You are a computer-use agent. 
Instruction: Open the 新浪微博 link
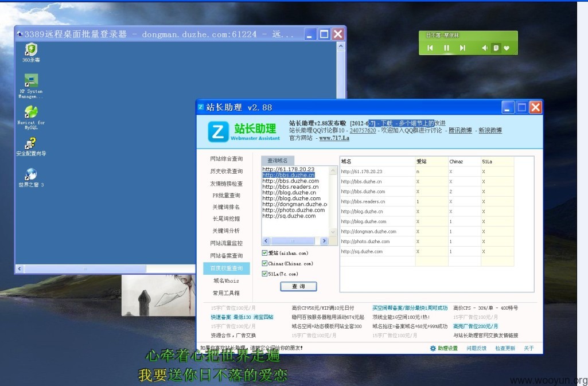490,130
